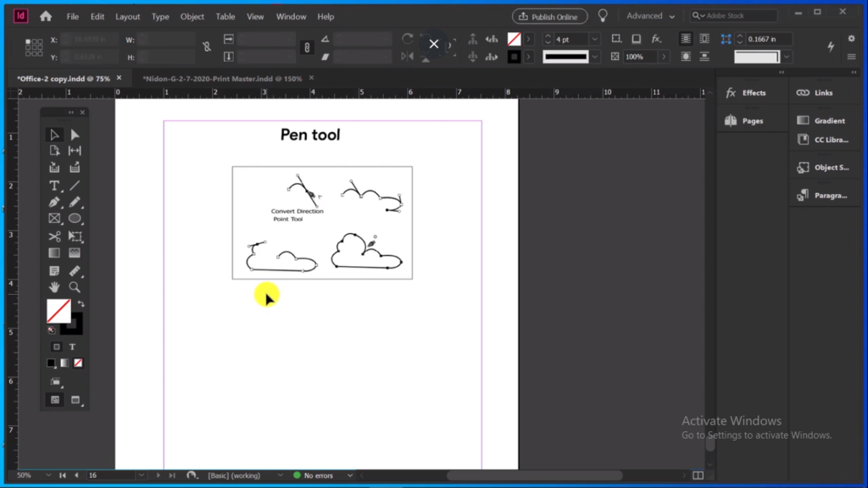This screenshot has width=868, height=488.
Task: Choose the Free Transform tool
Action: (75, 236)
